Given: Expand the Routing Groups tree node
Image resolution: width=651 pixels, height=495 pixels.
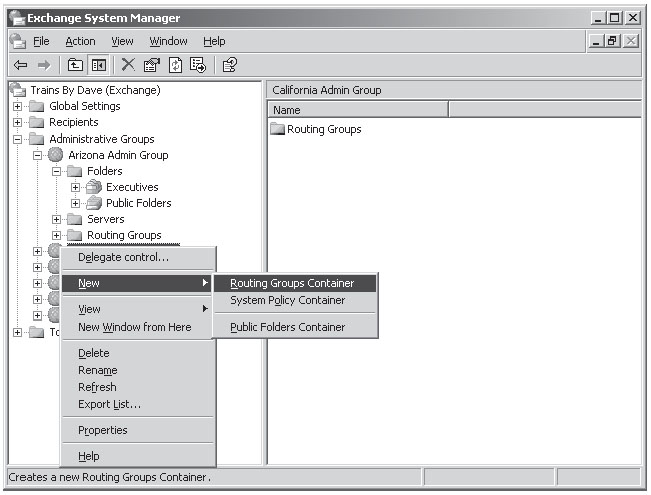Looking at the screenshot, I should click(x=56, y=235).
